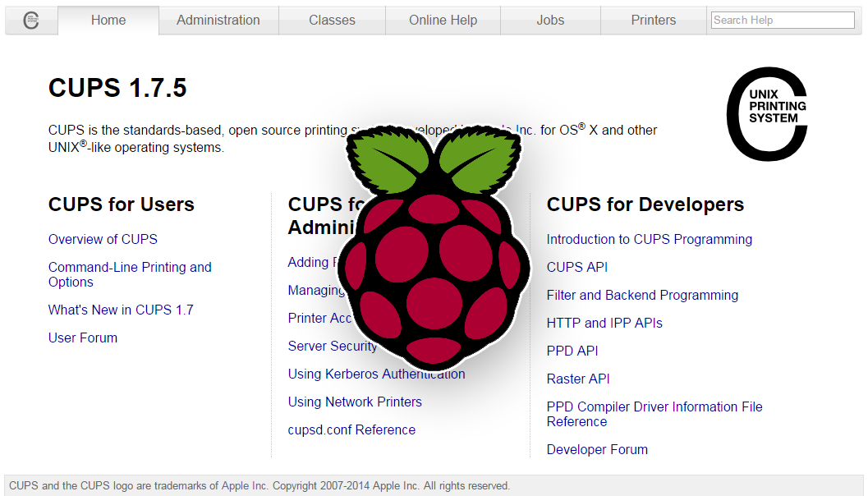Click the CUPS 1.7.5 heading text
This screenshot has height=496, width=868.
(x=117, y=88)
